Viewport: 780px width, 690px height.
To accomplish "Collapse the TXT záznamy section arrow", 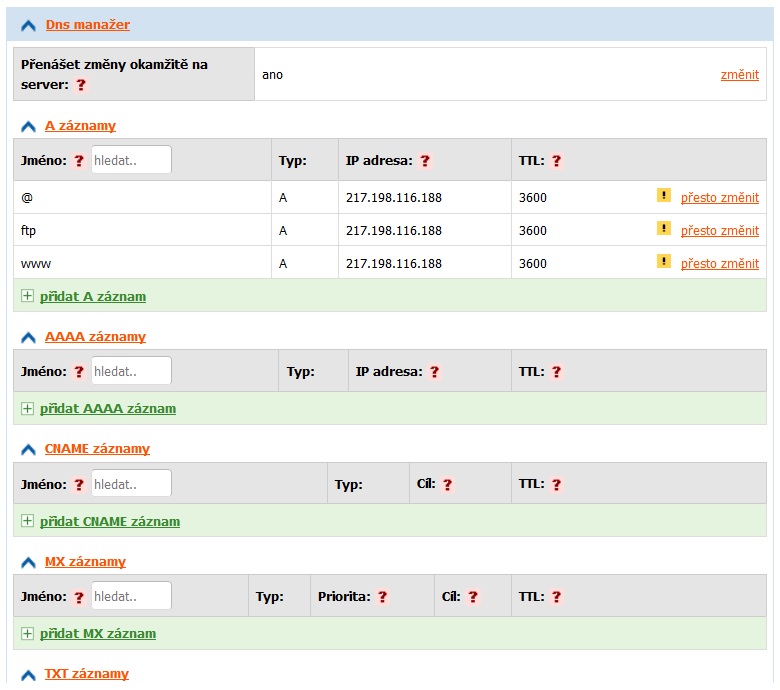I will (28, 675).
